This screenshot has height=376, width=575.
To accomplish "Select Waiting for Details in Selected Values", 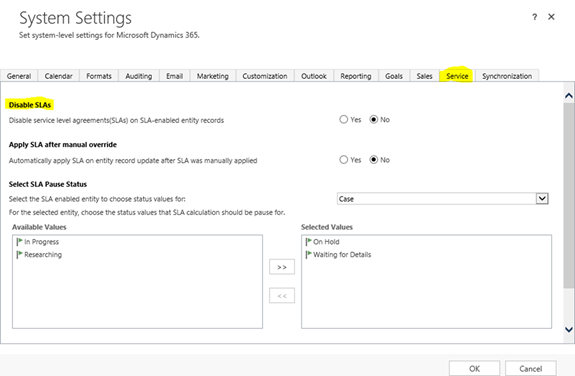I will coord(342,255).
